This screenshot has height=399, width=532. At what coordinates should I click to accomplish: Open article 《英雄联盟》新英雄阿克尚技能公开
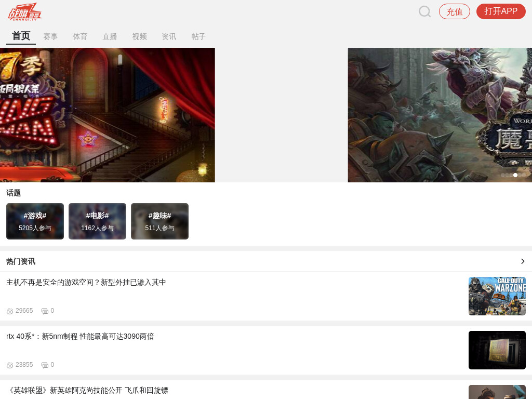87,390
